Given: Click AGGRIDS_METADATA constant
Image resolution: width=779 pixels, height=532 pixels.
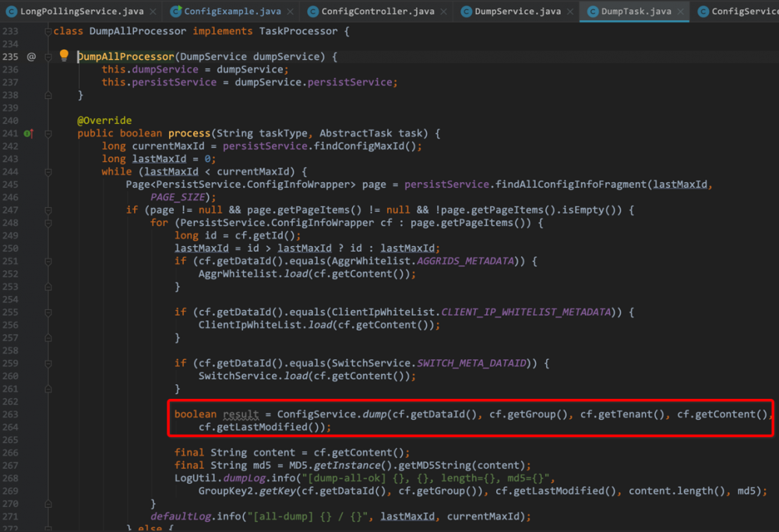Looking at the screenshot, I should pyautogui.click(x=466, y=261).
